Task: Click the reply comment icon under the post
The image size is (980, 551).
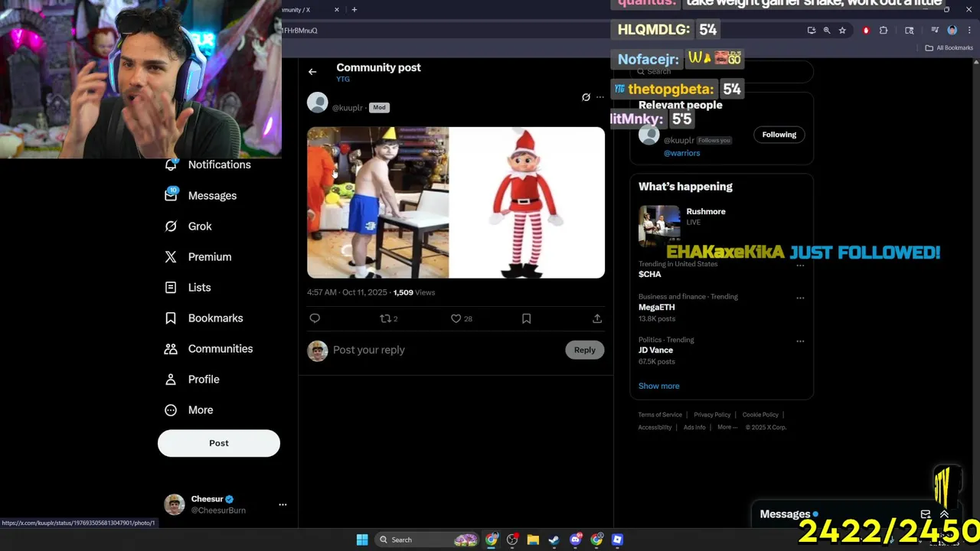Action: click(x=315, y=318)
